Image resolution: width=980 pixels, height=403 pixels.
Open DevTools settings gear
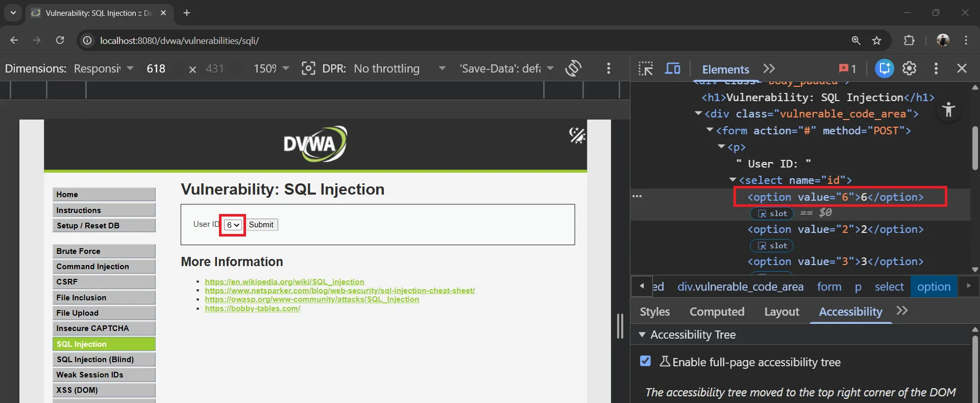click(x=910, y=68)
